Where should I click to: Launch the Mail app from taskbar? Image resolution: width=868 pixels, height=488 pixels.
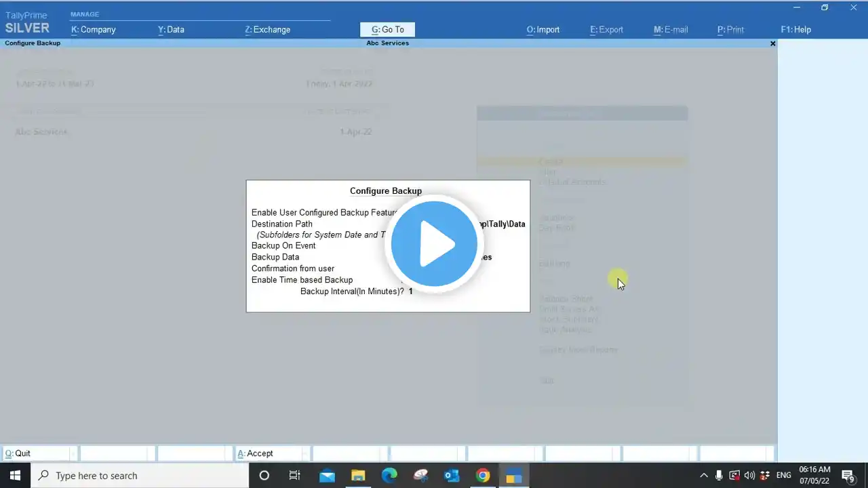(327, 475)
